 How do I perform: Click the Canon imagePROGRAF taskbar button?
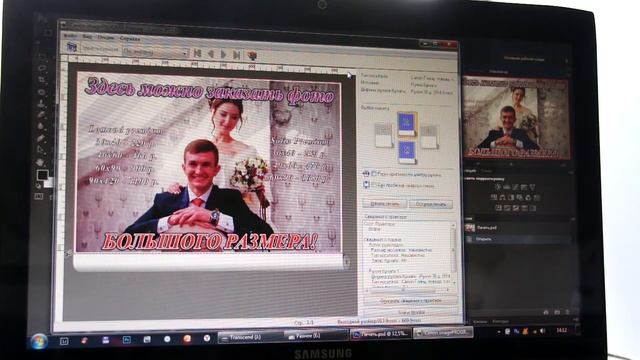443,333
